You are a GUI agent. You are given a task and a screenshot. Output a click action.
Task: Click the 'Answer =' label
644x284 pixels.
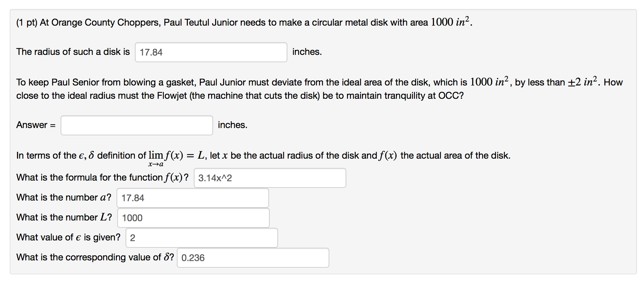36,125
